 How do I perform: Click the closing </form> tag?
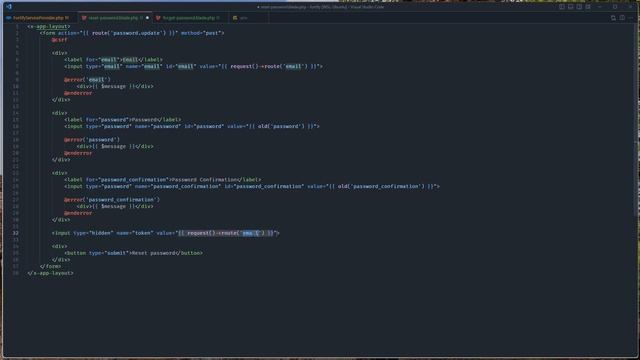coord(51,266)
